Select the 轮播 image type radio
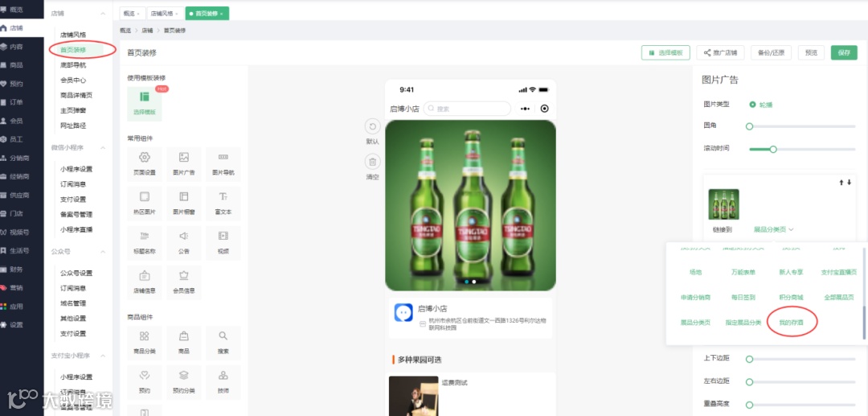The image size is (868, 416). [x=752, y=104]
